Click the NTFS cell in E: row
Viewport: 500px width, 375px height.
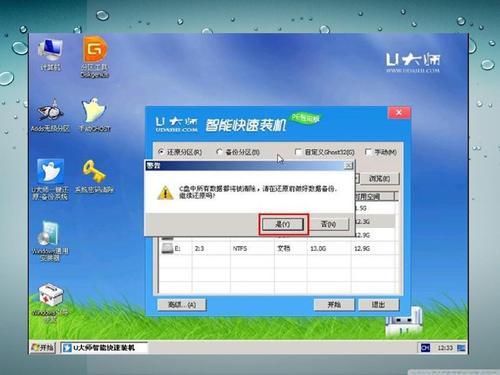click(x=240, y=249)
